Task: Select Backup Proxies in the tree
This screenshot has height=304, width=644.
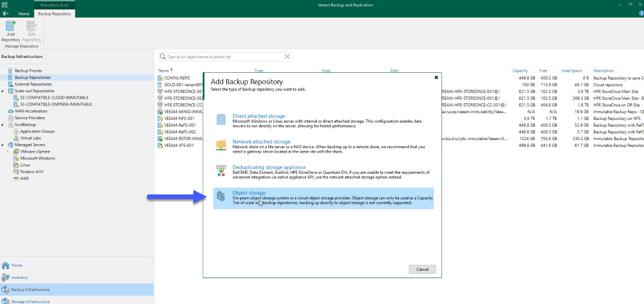Action: (x=28, y=70)
